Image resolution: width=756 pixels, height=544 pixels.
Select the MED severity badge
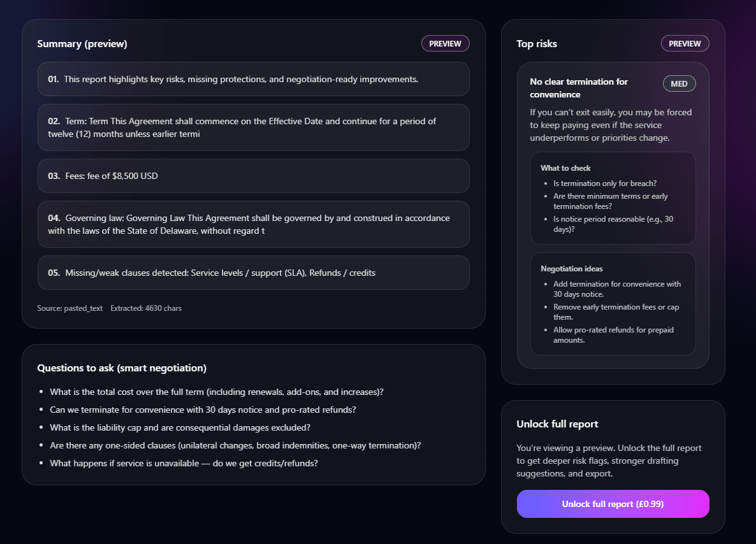click(x=679, y=83)
